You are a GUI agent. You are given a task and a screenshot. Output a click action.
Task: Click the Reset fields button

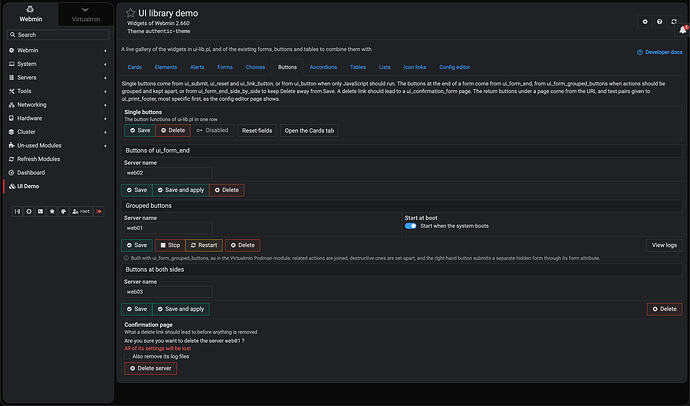click(x=257, y=131)
